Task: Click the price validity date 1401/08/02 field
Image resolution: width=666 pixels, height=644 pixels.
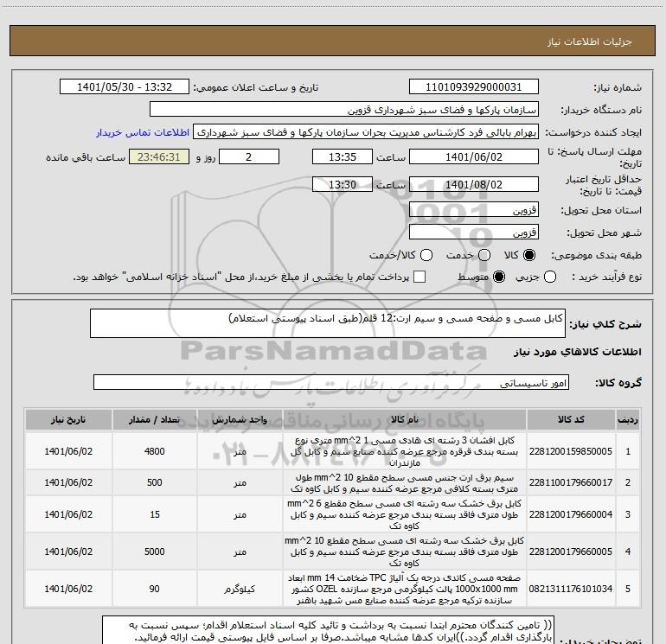Action: pos(474,185)
